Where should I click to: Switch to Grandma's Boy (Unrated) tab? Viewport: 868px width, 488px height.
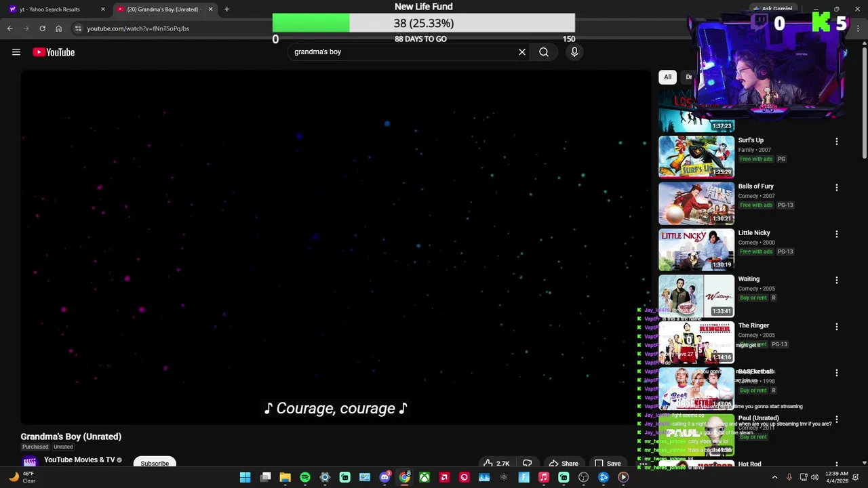click(x=164, y=9)
